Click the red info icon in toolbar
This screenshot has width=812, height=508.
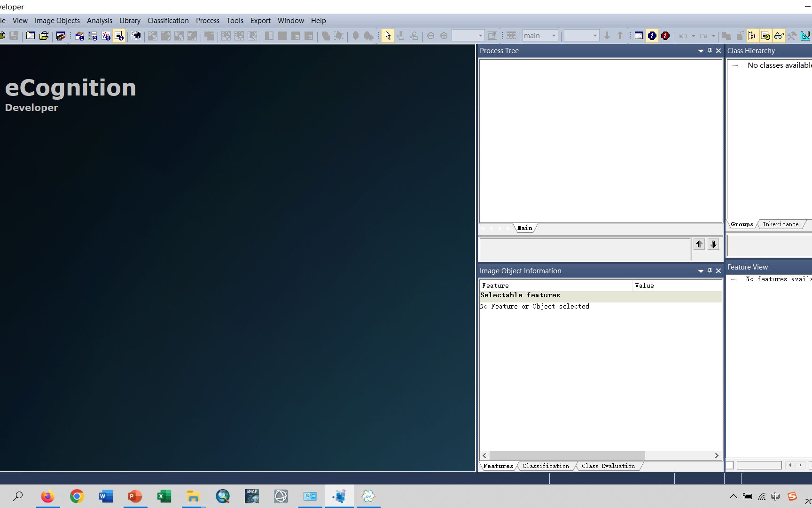pyautogui.click(x=665, y=36)
